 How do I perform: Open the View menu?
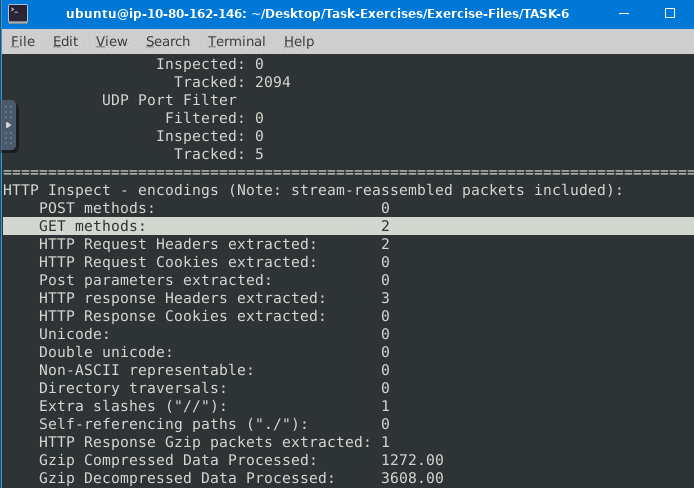click(111, 41)
